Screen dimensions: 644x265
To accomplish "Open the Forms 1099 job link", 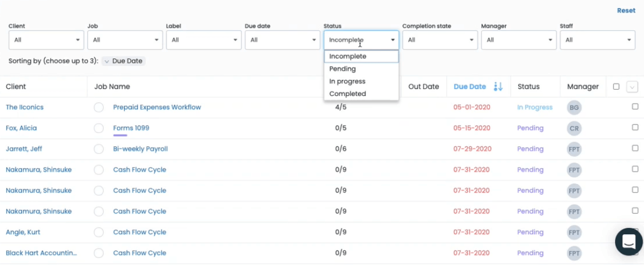I will coord(131,128).
